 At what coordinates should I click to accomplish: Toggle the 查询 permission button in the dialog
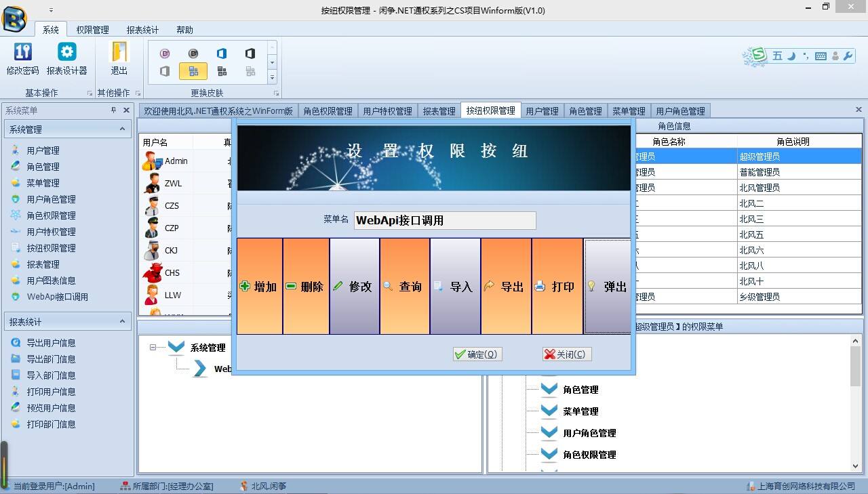tap(405, 287)
